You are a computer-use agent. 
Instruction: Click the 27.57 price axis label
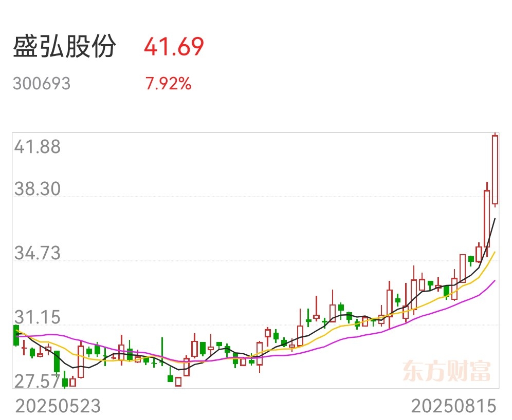point(37,381)
